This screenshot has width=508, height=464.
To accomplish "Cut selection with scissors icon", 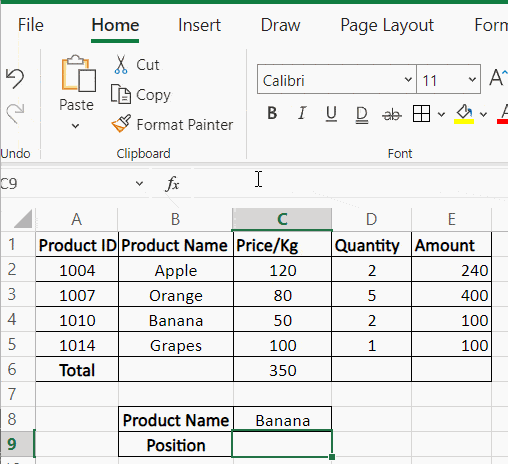I will coord(121,65).
